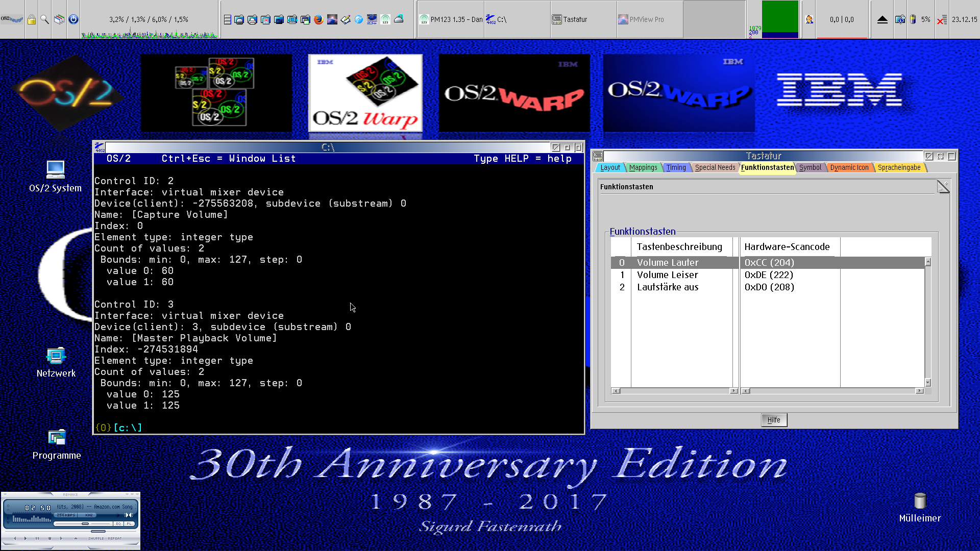Open the magnifier search icon
Screen dimensions: 980x551
[45, 19]
